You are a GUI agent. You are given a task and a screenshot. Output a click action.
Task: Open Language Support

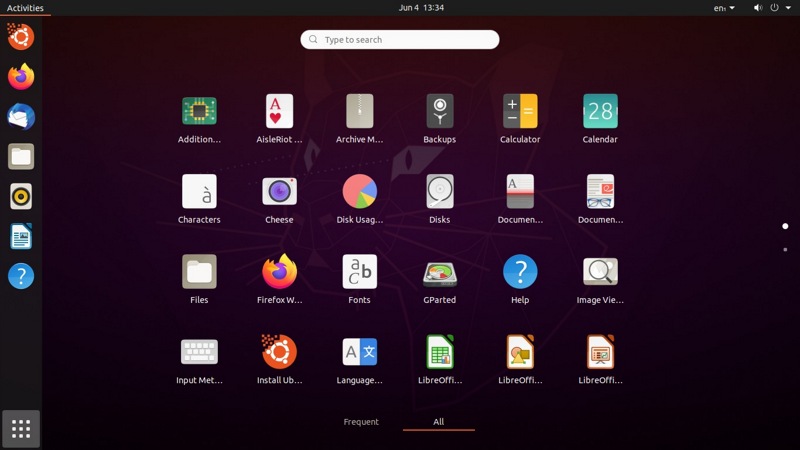[359, 352]
